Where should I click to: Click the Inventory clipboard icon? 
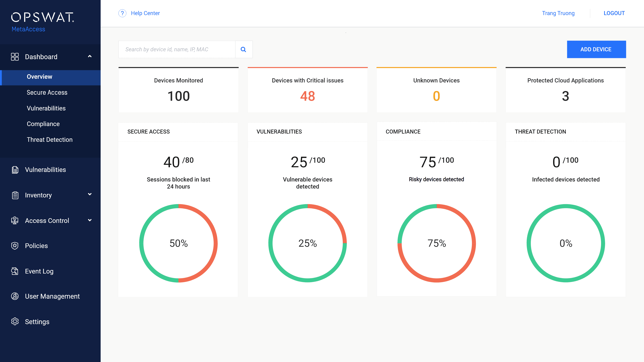tap(15, 195)
